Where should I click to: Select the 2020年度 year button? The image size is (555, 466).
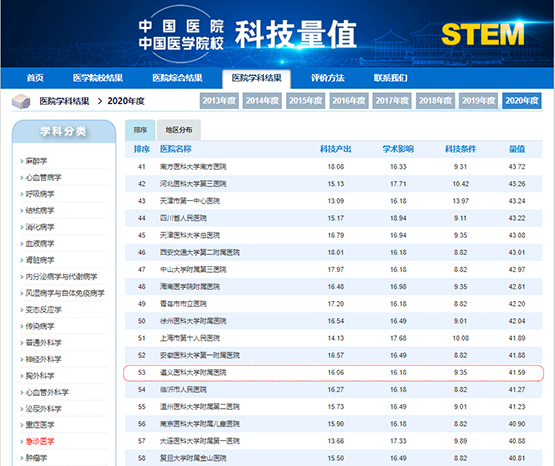(522, 101)
